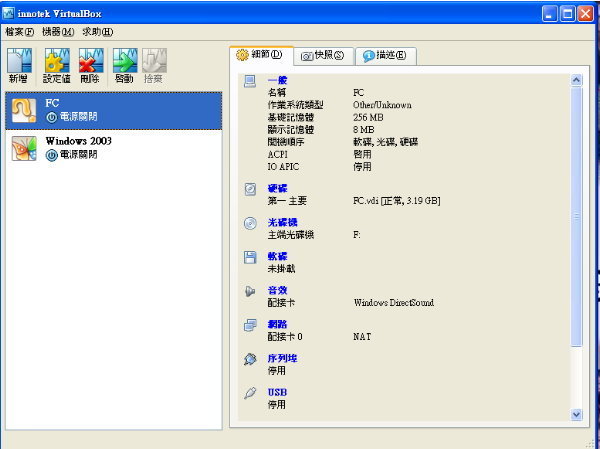The width and height of the screenshot is (600, 449).
Task: Select the Windows 2003 virtual machine
Action: [x=114, y=149]
